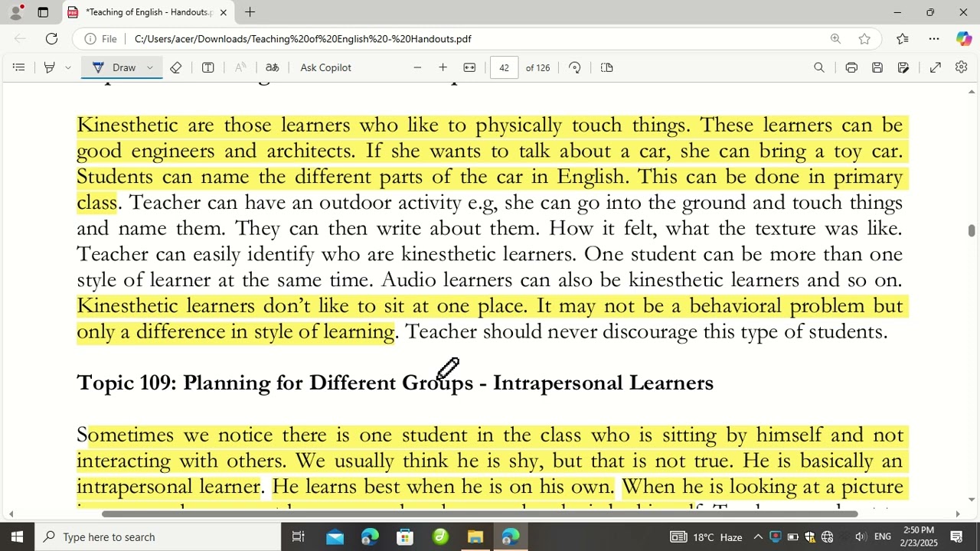The image size is (980, 551).
Task: Enter PDF full screen mode
Action: click(936, 67)
